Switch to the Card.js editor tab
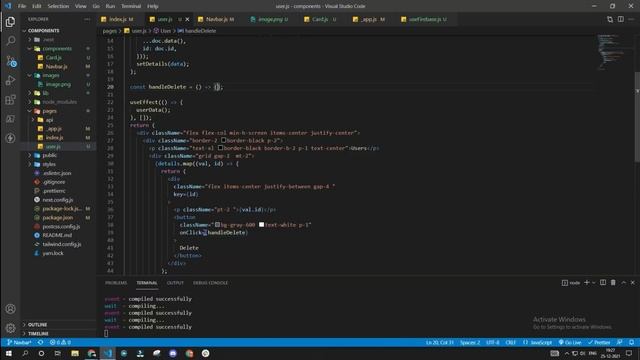This screenshot has height=360, width=640. [320, 19]
